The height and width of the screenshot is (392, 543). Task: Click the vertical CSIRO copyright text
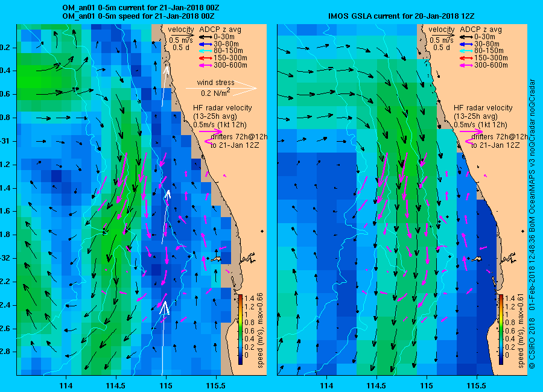click(x=532, y=224)
